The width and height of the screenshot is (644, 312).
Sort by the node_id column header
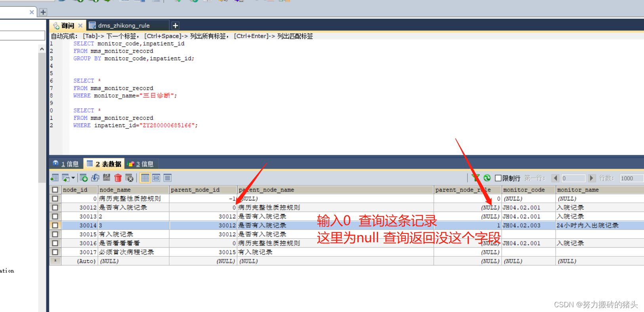point(80,190)
